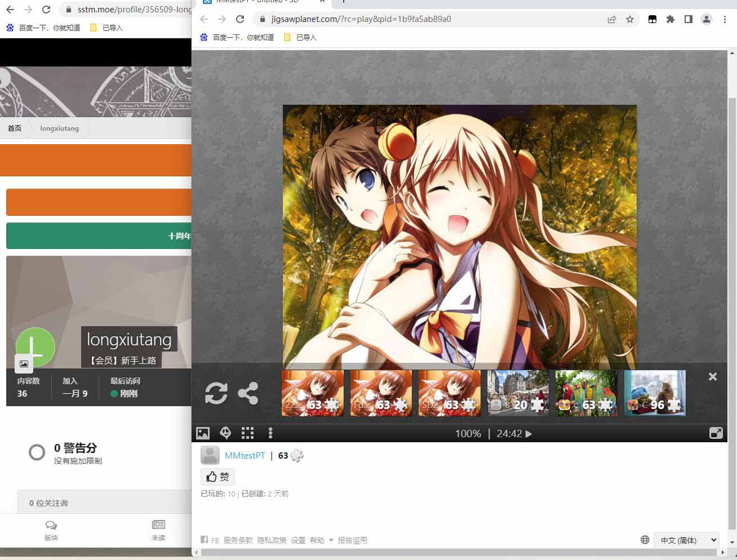Click the arrange pieces grid icon

[247, 433]
